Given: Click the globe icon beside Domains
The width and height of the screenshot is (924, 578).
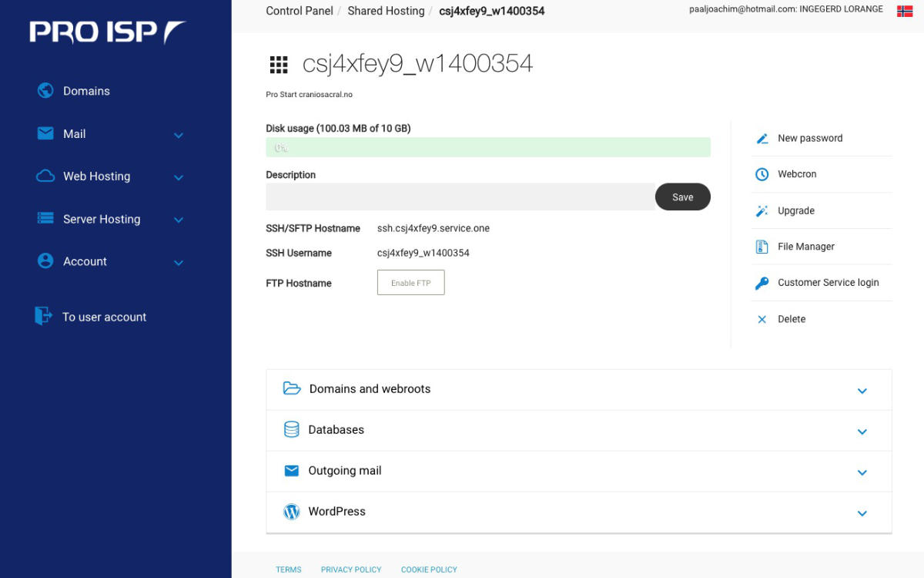Looking at the screenshot, I should coord(45,91).
